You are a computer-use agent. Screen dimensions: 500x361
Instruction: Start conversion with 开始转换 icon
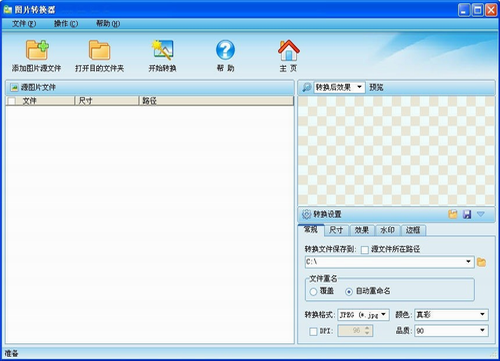click(x=162, y=50)
